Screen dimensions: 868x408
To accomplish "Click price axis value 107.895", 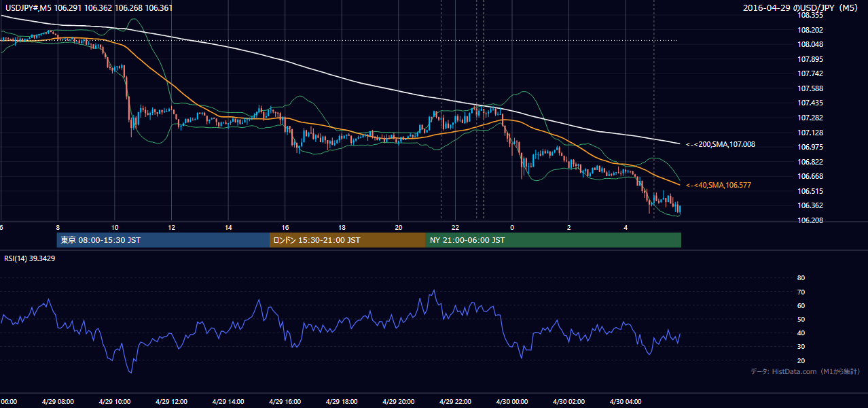I will (810, 59).
